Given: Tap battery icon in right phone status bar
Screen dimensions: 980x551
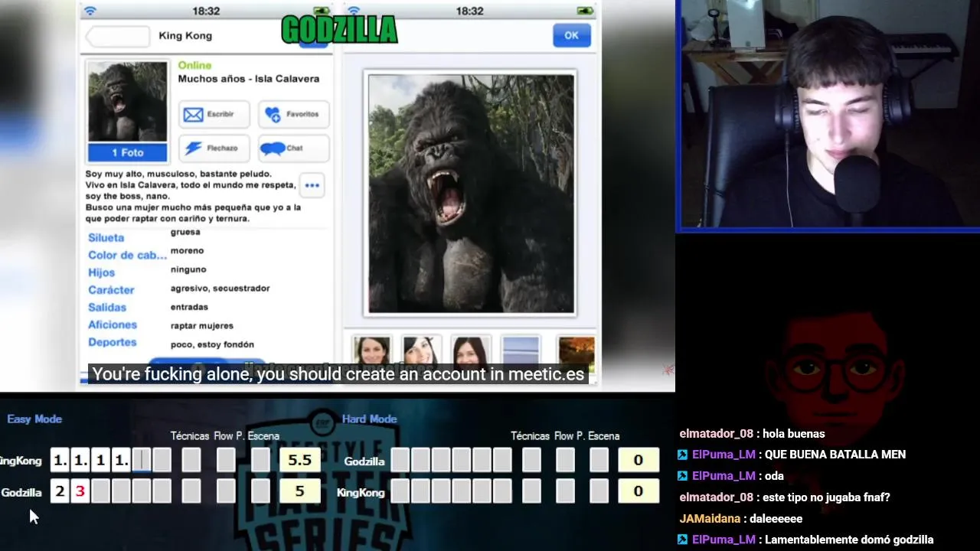Looking at the screenshot, I should 585,11.
